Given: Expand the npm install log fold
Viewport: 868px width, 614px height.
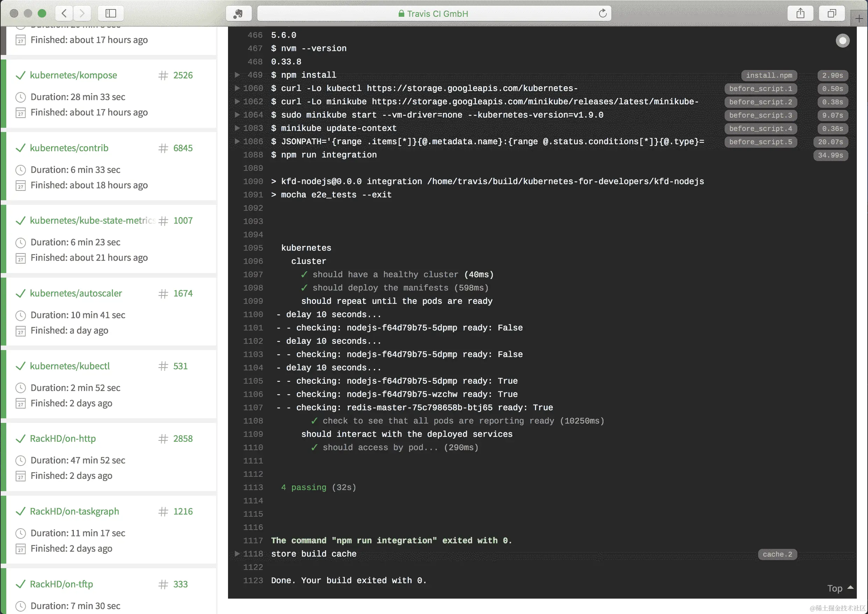Looking at the screenshot, I should [237, 75].
